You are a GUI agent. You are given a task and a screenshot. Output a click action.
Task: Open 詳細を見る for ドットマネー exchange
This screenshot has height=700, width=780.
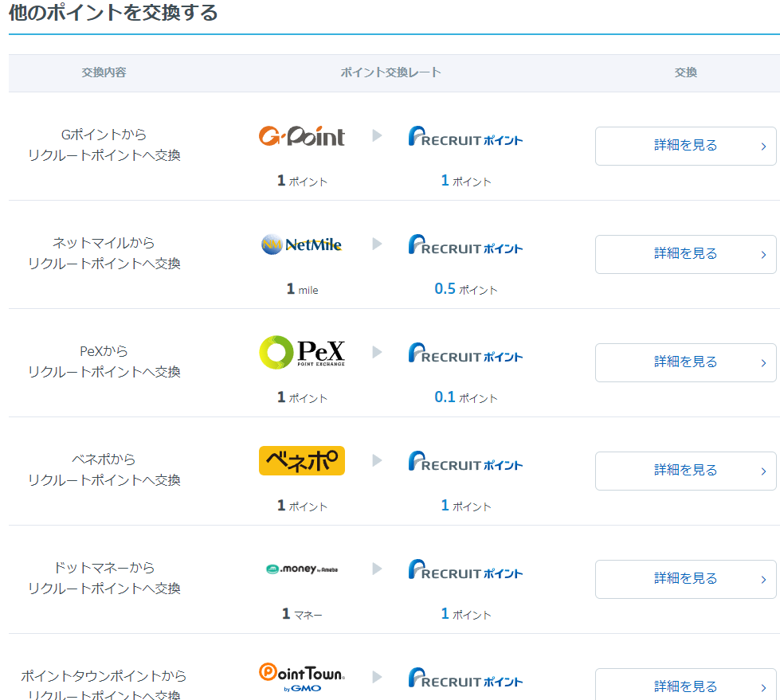coord(685,579)
